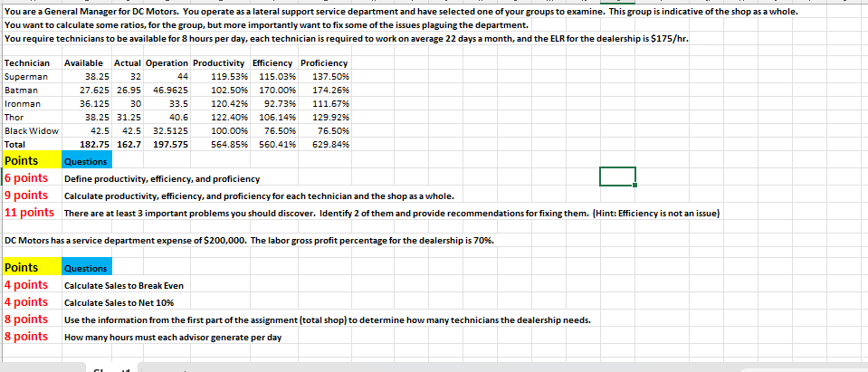Image resolution: width=868 pixels, height=372 pixels.
Task: Select the 115.03% efficiency cell
Action: (x=273, y=76)
